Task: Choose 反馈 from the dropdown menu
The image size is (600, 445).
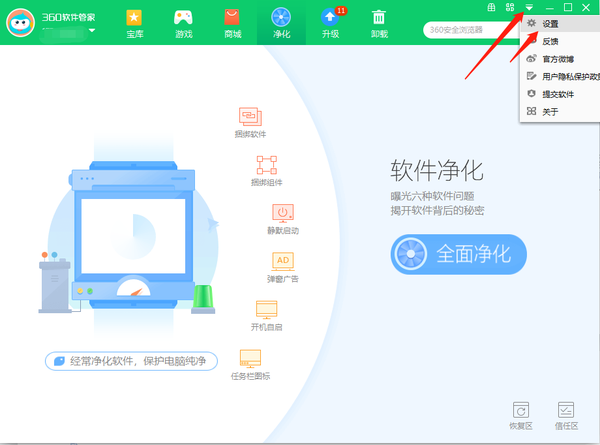Action: [x=559, y=41]
